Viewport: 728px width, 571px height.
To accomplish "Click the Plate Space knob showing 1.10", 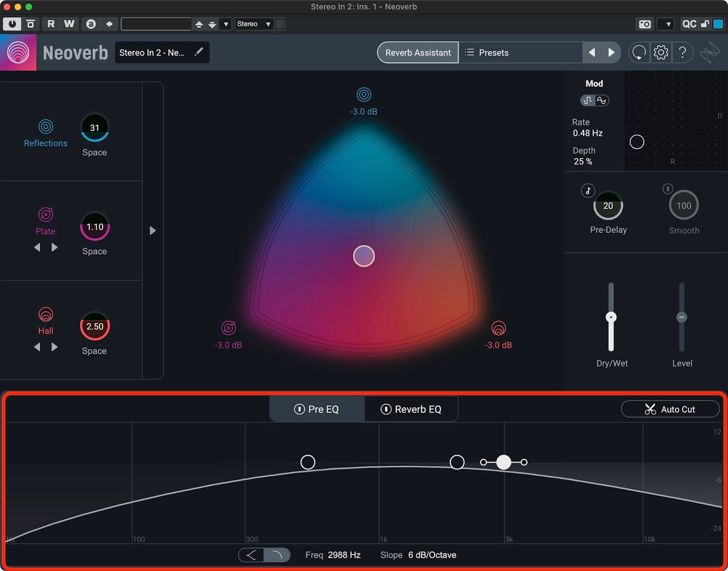I will pos(95,226).
